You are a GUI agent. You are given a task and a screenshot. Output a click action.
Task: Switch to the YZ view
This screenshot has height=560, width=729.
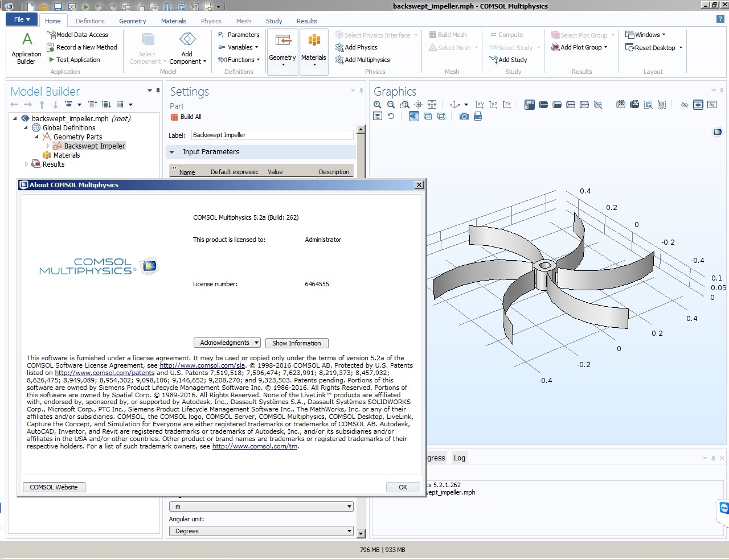(x=493, y=105)
